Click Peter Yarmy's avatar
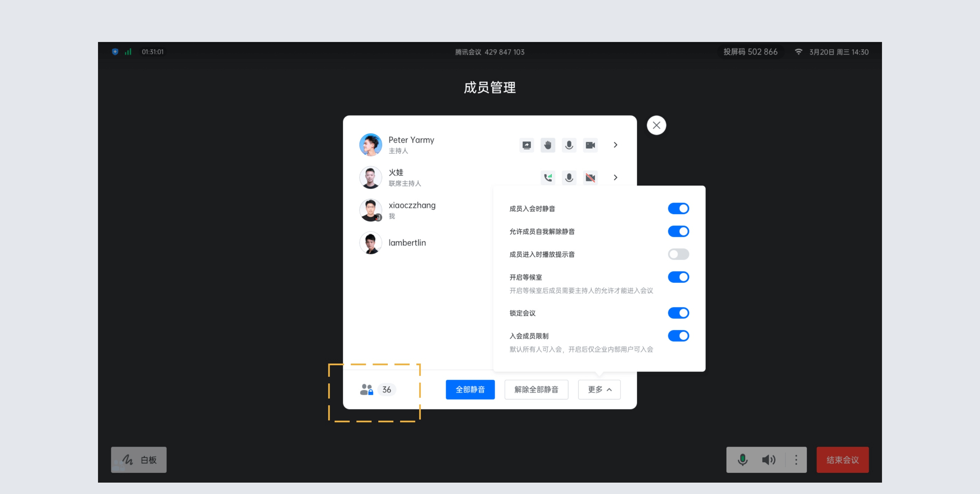 [371, 145]
